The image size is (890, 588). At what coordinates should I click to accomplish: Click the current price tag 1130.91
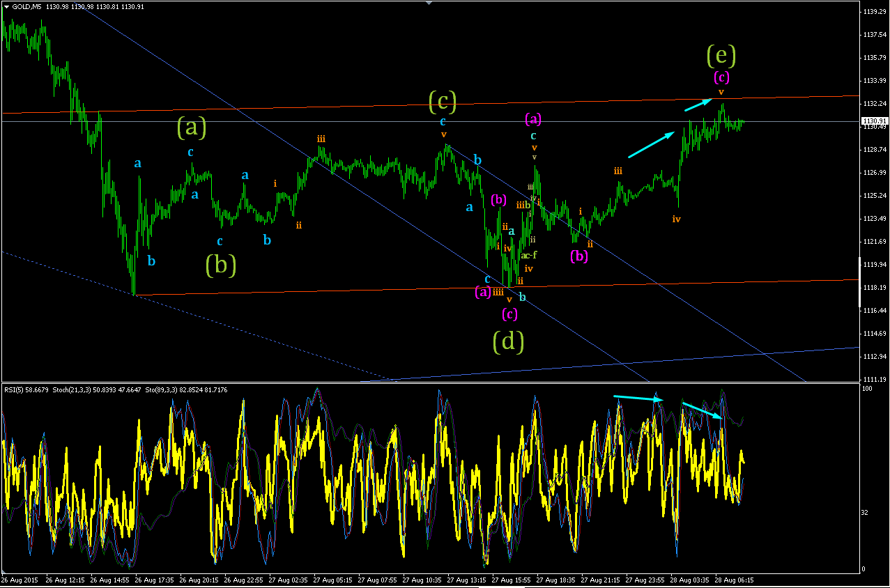point(873,121)
